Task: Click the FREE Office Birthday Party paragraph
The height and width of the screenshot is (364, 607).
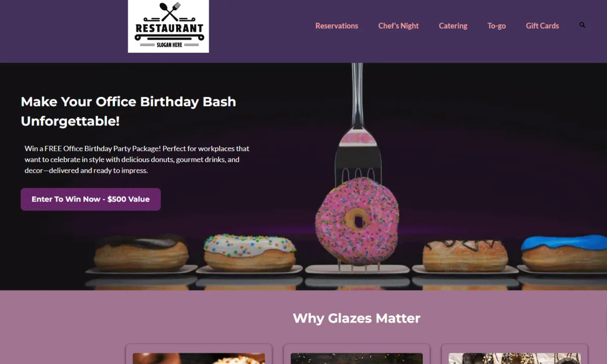Action: pos(137,160)
